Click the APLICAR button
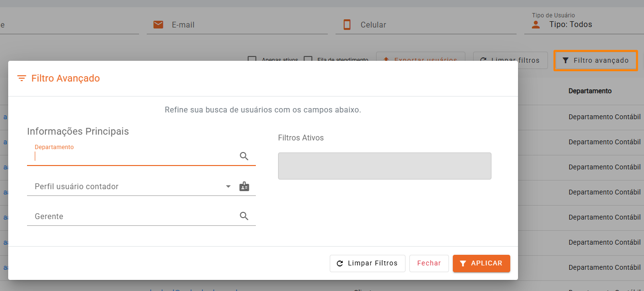This screenshot has width=644, height=291. 481,263
